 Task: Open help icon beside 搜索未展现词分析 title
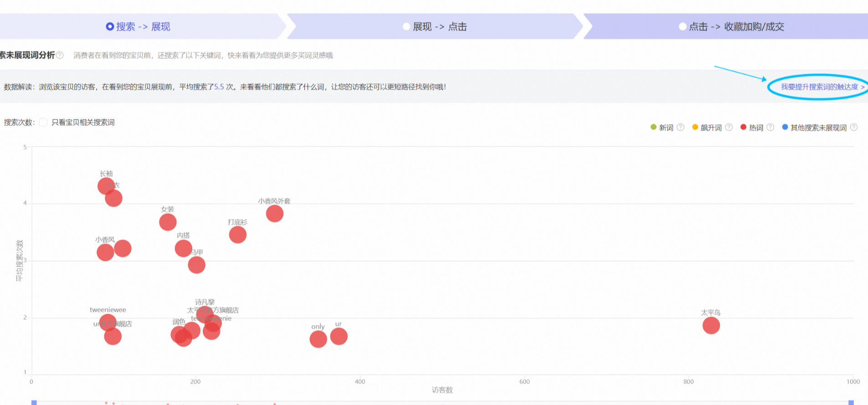[60, 55]
